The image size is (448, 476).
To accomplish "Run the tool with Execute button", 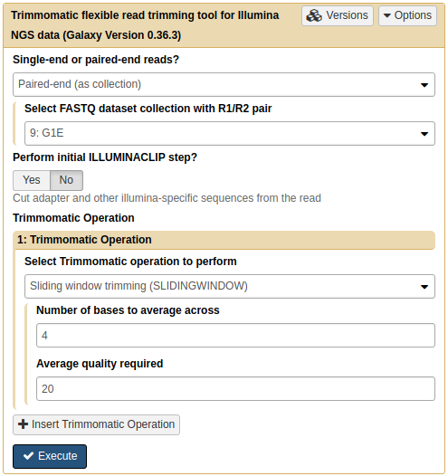I will 50,456.
